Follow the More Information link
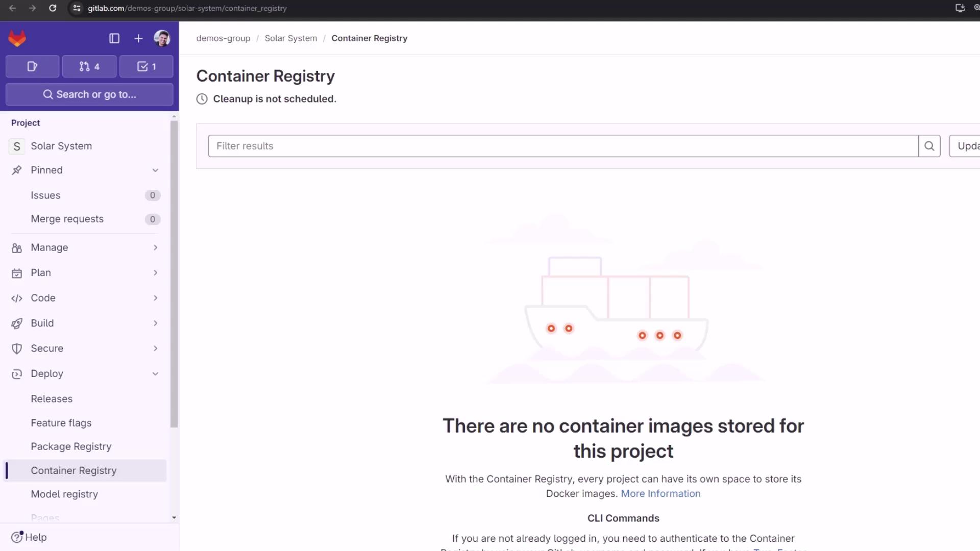Screen dimensions: 980x551 click(x=660, y=493)
